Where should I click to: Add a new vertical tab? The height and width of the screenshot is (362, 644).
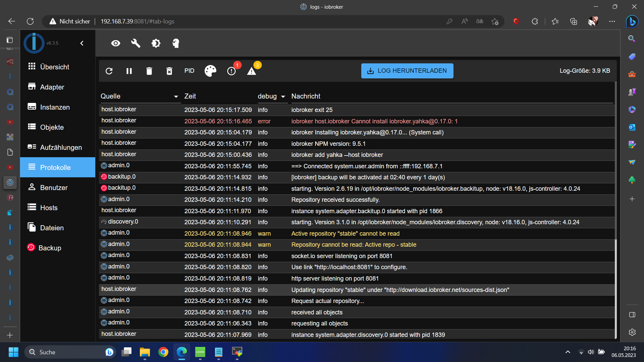10,335
